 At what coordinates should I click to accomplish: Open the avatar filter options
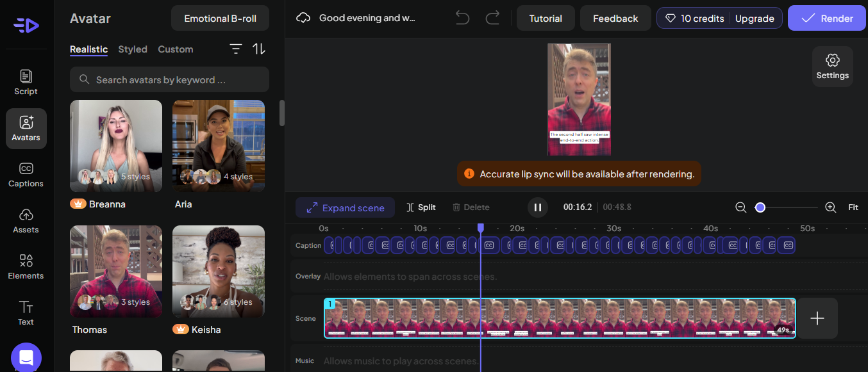pyautogui.click(x=236, y=49)
